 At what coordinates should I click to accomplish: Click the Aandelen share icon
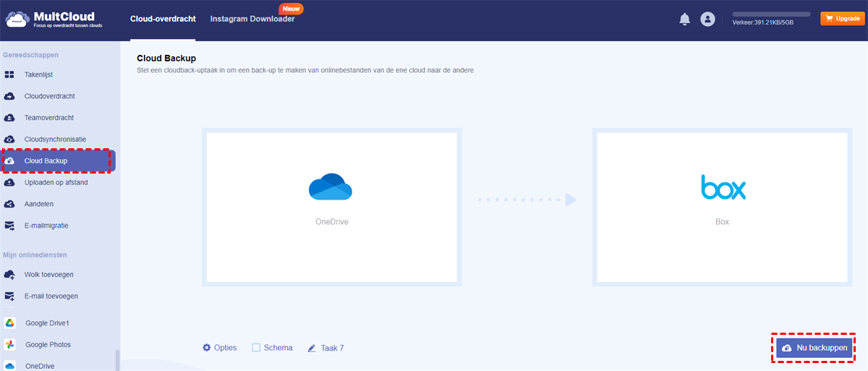[9, 204]
